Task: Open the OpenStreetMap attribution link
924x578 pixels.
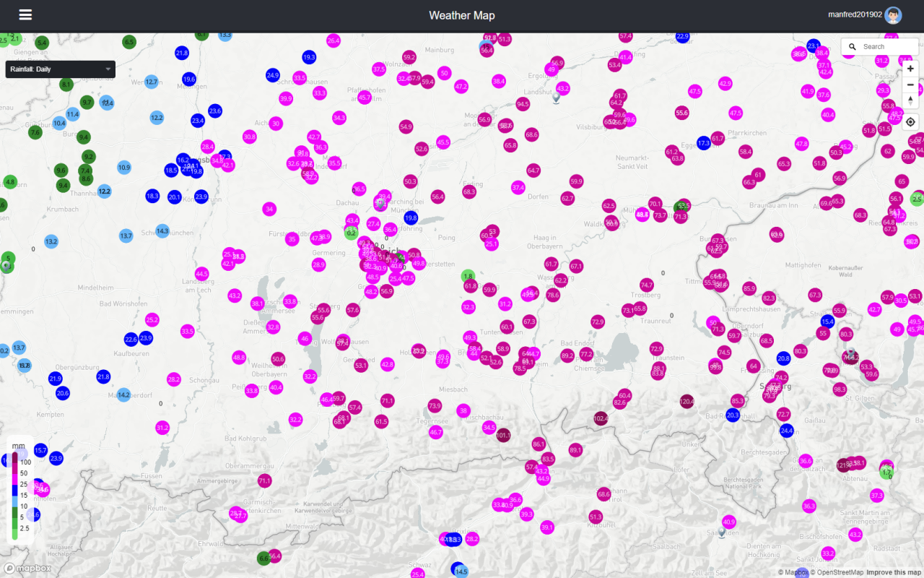Action: click(836, 572)
